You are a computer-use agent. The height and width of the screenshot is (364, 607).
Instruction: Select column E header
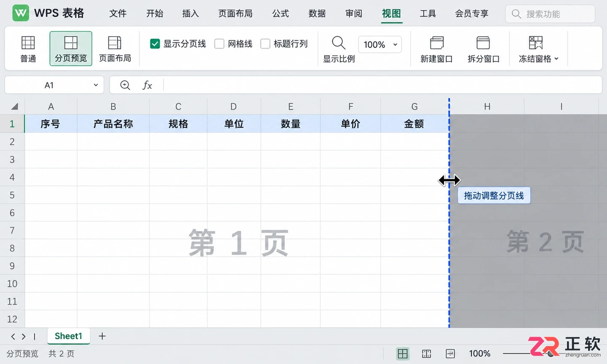[x=290, y=107]
